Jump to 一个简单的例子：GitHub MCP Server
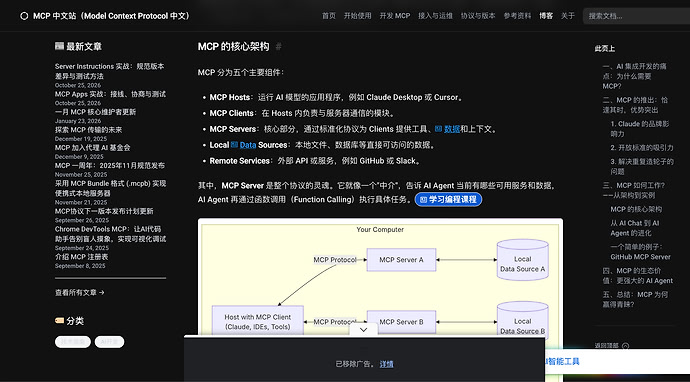Image resolution: width=690 pixels, height=382 pixels. click(640, 252)
